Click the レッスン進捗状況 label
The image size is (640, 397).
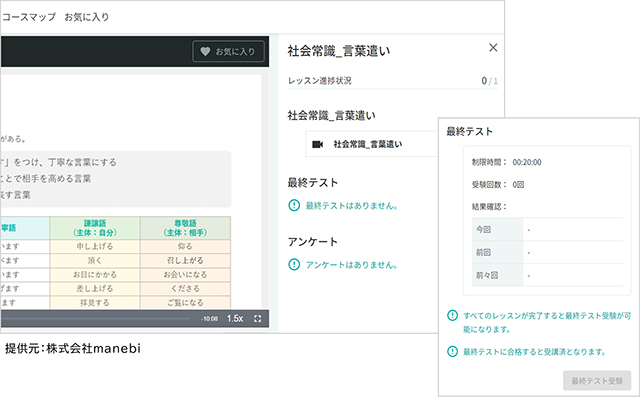(x=320, y=81)
